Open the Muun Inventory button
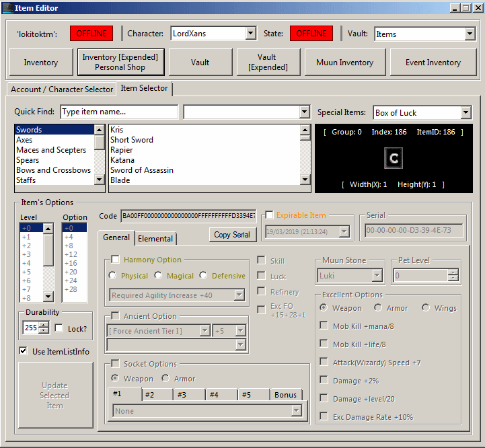 344,63
